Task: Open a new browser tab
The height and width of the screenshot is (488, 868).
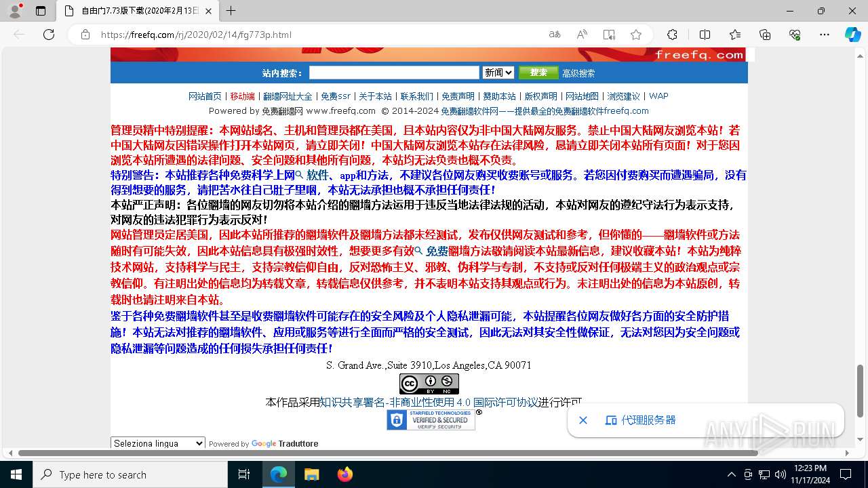Action: (231, 11)
